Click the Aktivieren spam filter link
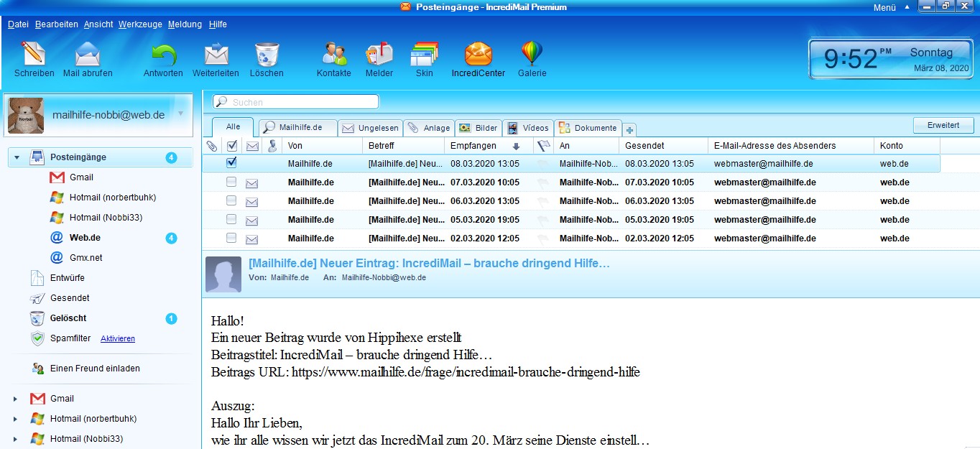The height and width of the screenshot is (449, 980). pos(118,338)
